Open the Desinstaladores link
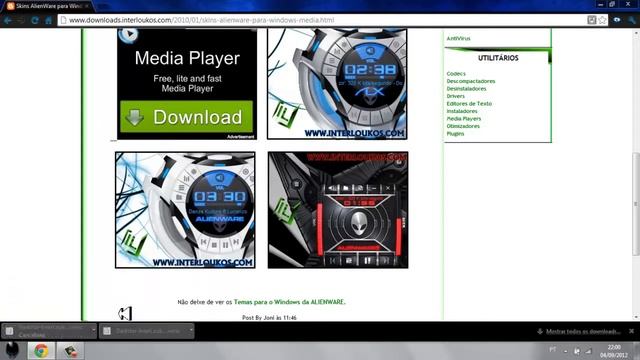 pos(466,89)
